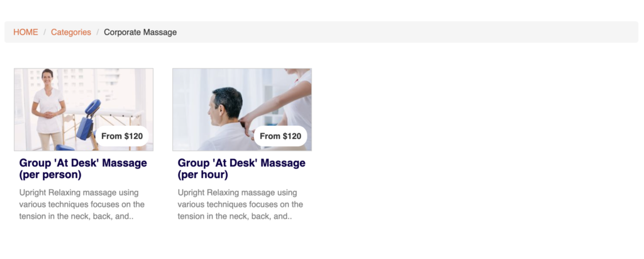The height and width of the screenshot is (259, 644).
Task: Click the blue massage chair in first photo
Action: point(87,120)
